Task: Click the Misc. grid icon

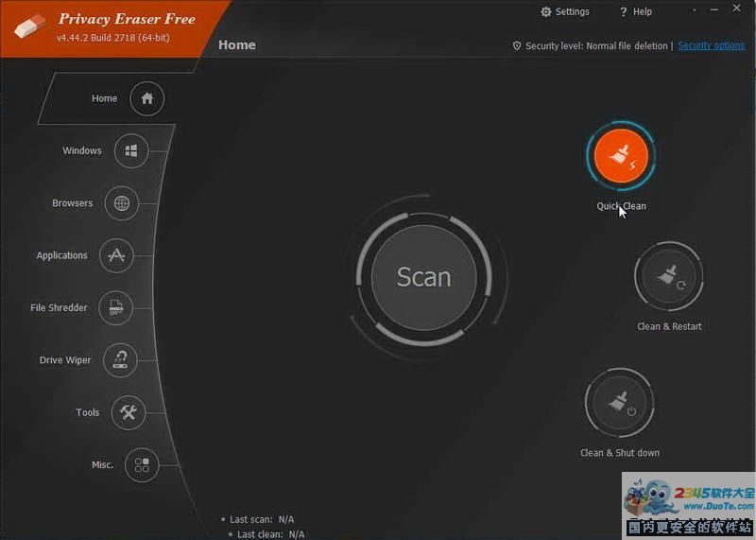Action: 142,464
